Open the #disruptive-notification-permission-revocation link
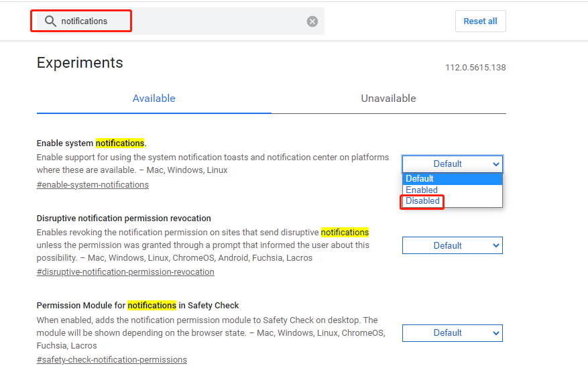Image resolution: width=588 pixels, height=368 pixels. (125, 272)
